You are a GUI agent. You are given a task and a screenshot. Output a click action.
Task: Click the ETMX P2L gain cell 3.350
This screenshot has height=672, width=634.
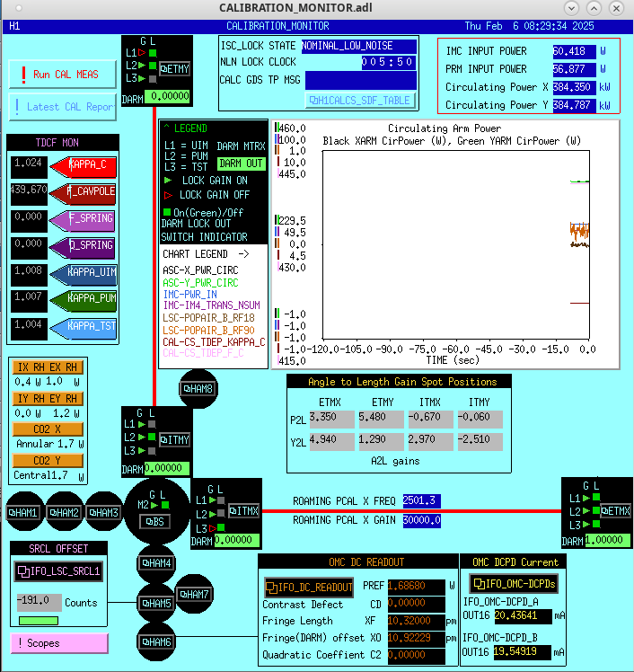tap(331, 419)
